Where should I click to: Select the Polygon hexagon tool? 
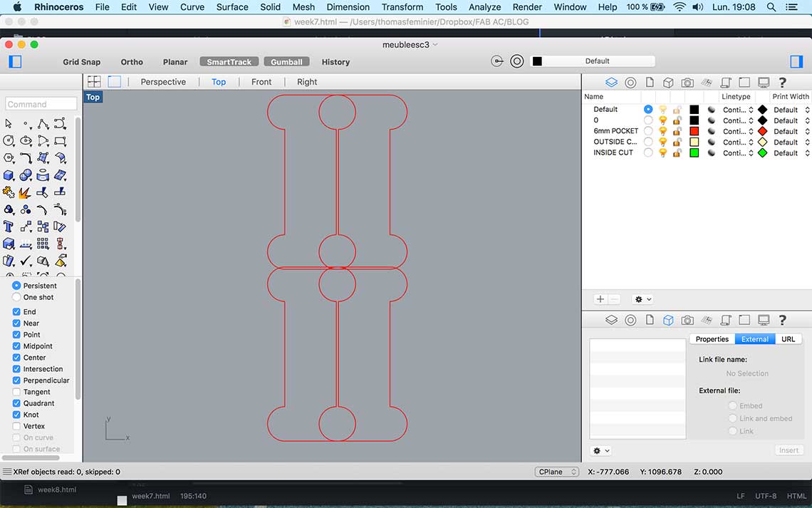tap(9, 158)
